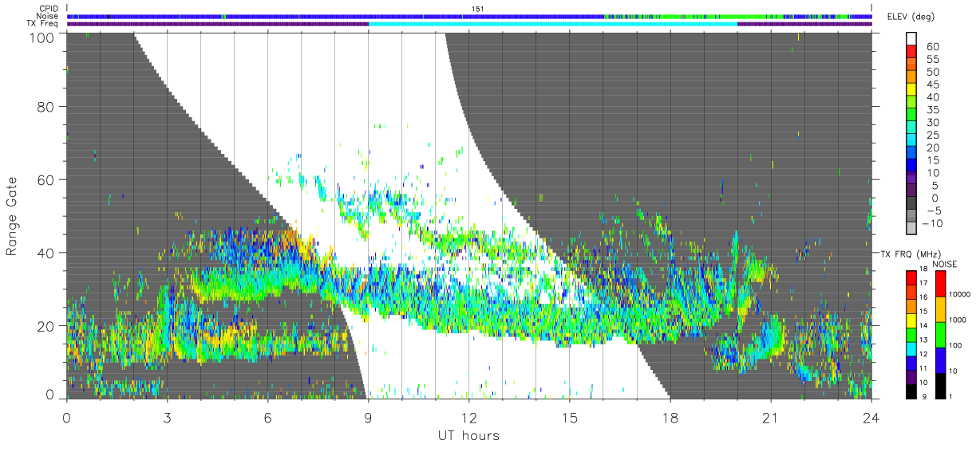Click NOISE legend label '10000'
Viewport: 980px width, 452px height.
click(960, 294)
